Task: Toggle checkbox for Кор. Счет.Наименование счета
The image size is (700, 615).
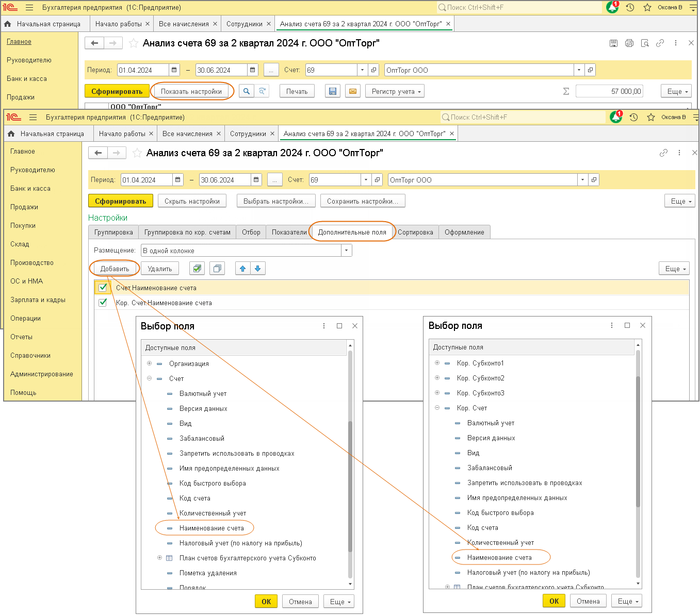Action: point(103,303)
